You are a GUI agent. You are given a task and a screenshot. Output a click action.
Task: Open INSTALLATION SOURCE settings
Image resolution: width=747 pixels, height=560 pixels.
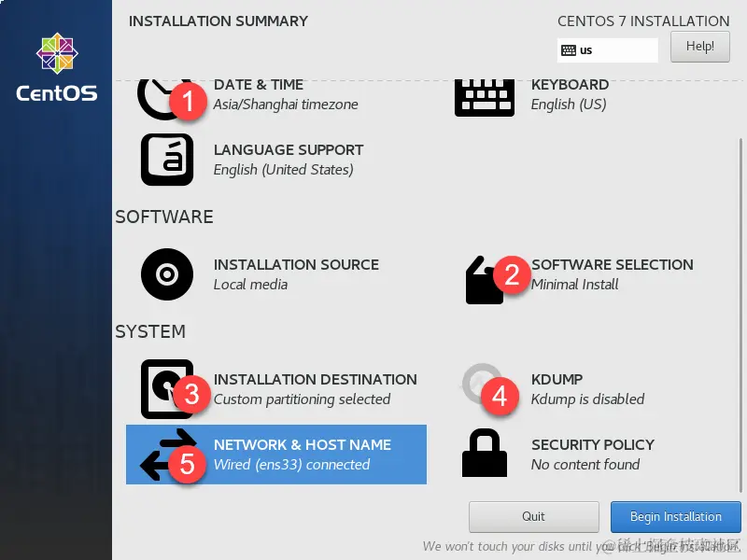coord(296,265)
